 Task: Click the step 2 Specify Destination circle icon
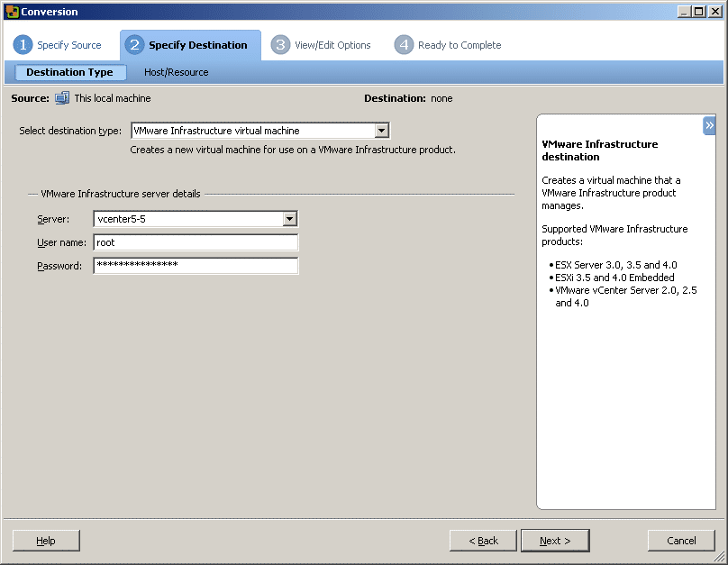click(134, 45)
